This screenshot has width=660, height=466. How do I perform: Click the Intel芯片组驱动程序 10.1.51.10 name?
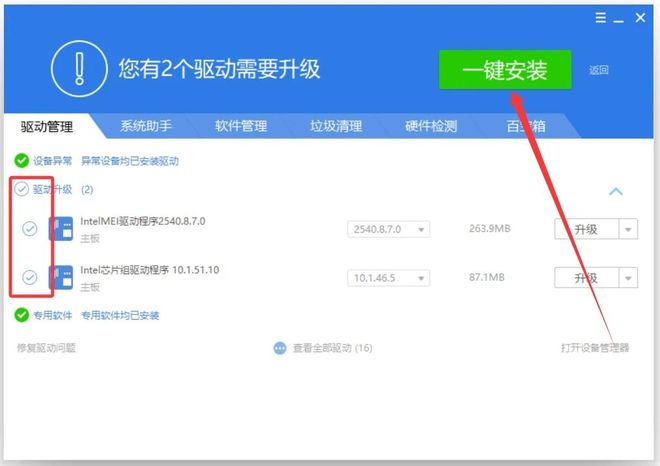click(x=149, y=270)
